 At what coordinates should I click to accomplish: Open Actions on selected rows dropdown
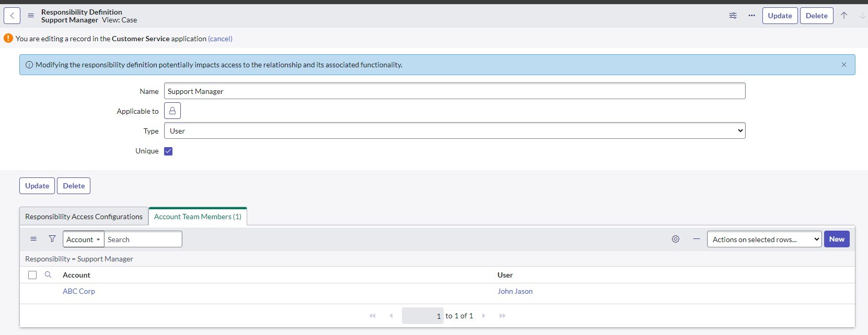(x=763, y=240)
